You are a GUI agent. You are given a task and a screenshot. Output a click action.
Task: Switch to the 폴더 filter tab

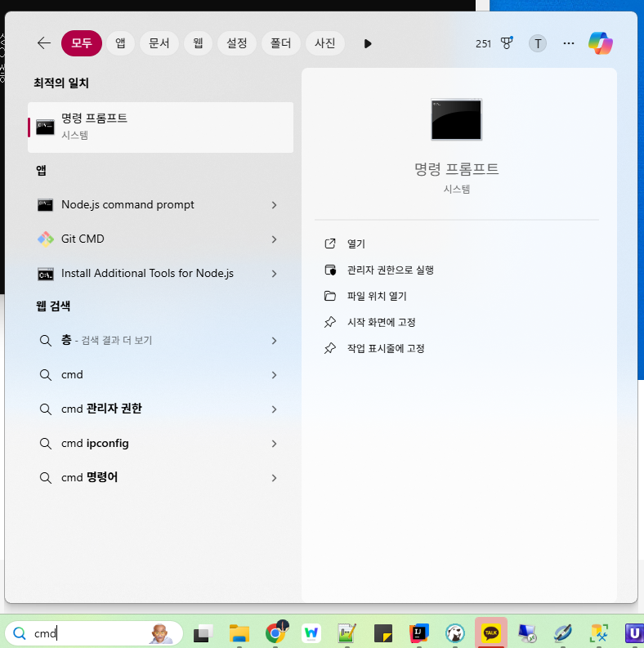click(280, 43)
